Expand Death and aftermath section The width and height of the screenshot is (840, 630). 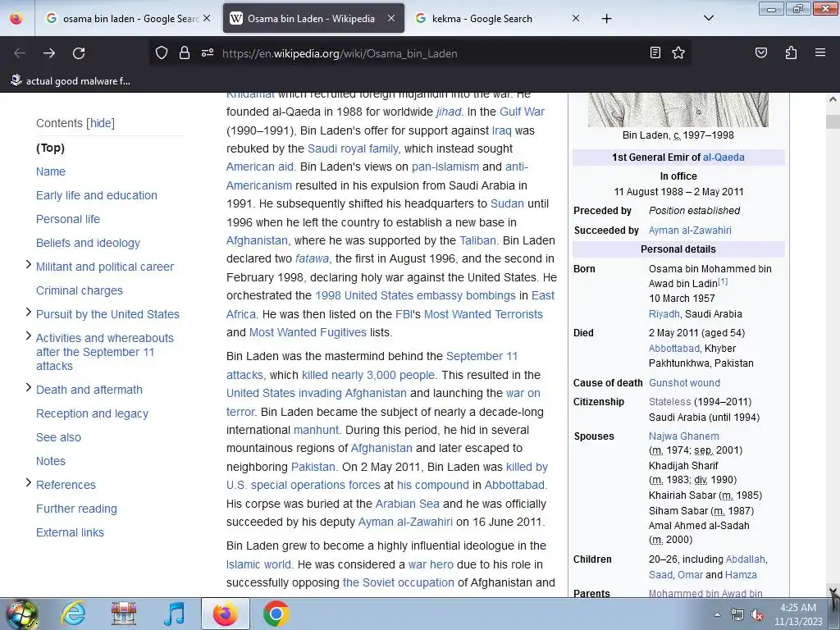click(x=29, y=388)
